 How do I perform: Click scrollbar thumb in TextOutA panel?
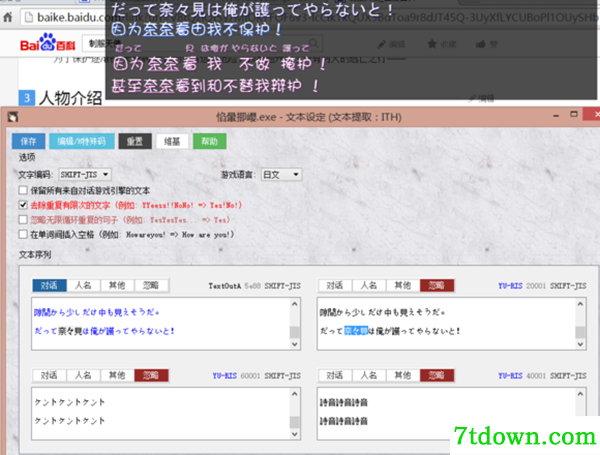pyautogui.click(x=294, y=332)
